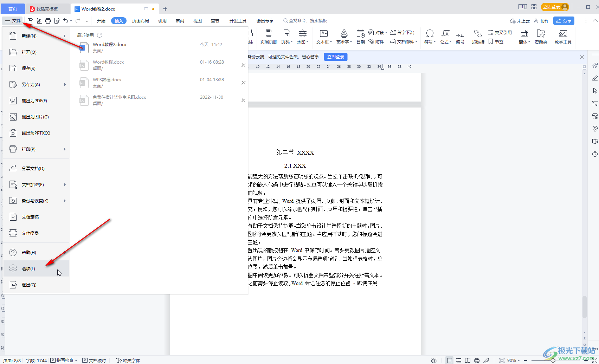Choose Export as Image (输出为图片)
Viewport: 599px width, 364px height.
pos(36,117)
